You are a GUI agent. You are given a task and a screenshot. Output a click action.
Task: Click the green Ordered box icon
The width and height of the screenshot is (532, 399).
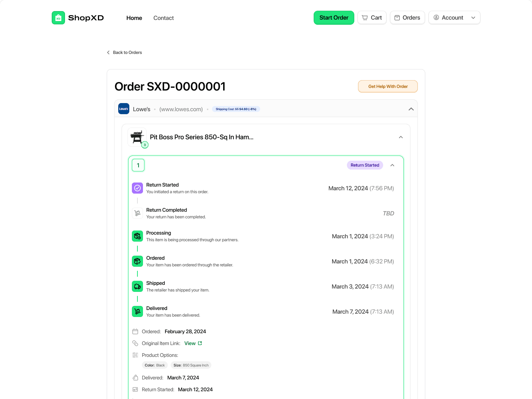[137, 261]
